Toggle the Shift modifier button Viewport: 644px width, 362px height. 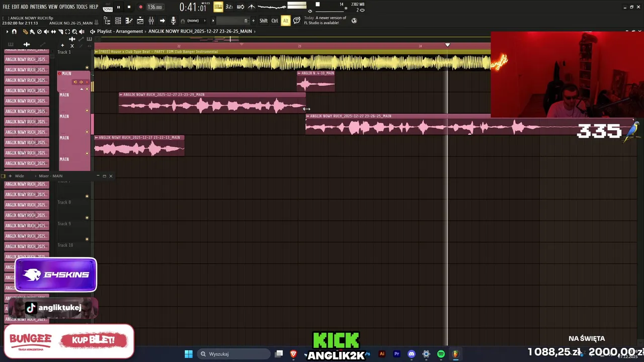pos(264,21)
